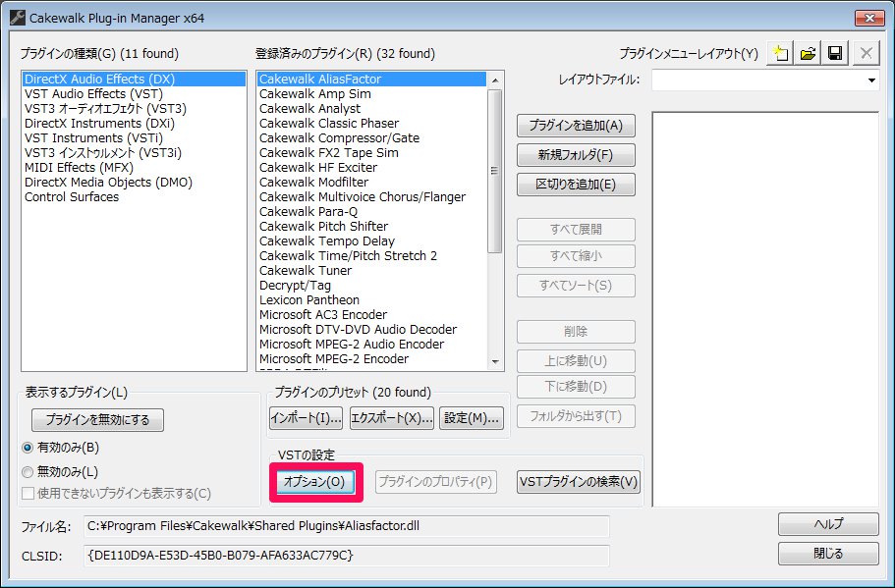The image size is (895, 588).
Task: Select Cakewalk Multivoice Chorus/Flanger plug-in
Action: coord(372,197)
